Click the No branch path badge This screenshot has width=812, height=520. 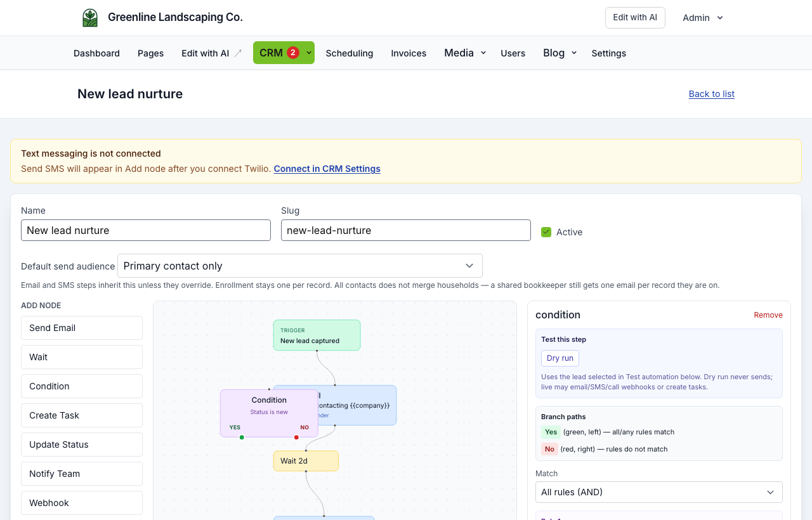[x=549, y=449]
